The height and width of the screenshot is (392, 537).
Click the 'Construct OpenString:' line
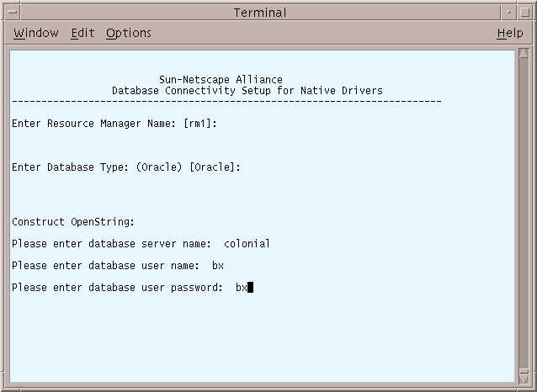tap(73, 222)
